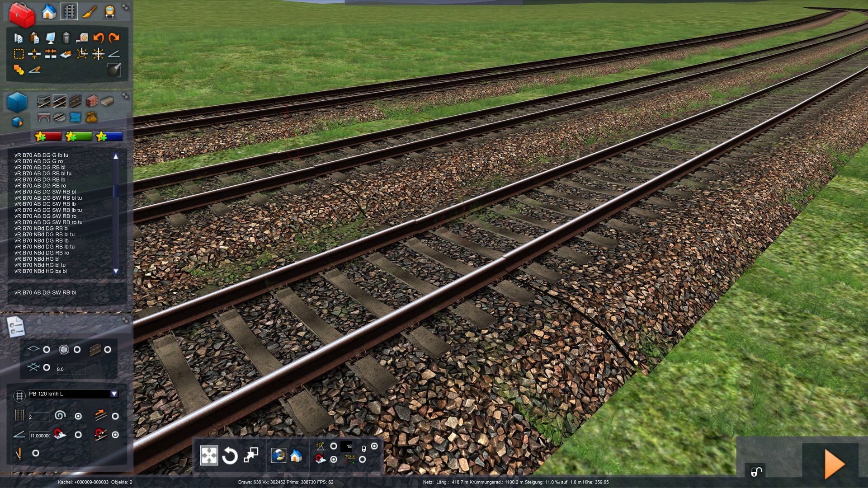Image resolution: width=868 pixels, height=488 pixels.
Task: Choose the dashed marquee selection tool
Action: tap(19, 54)
